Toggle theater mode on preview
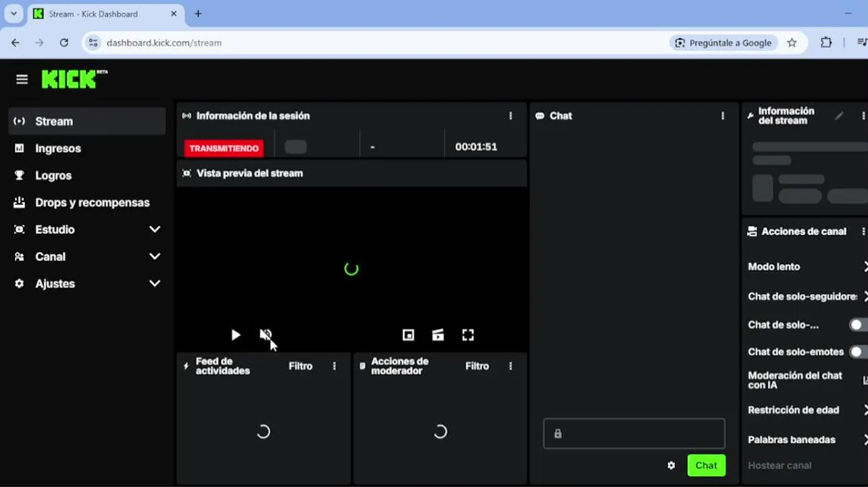 438,335
